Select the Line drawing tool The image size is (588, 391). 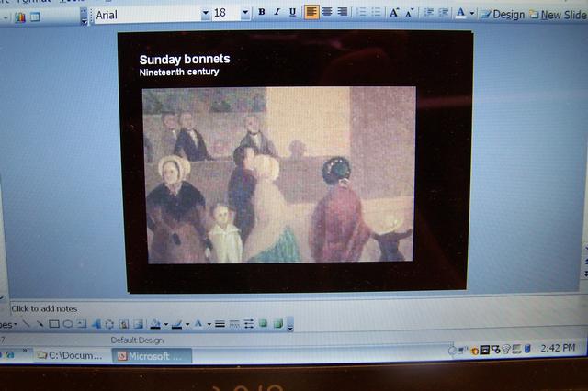(26, 324)
